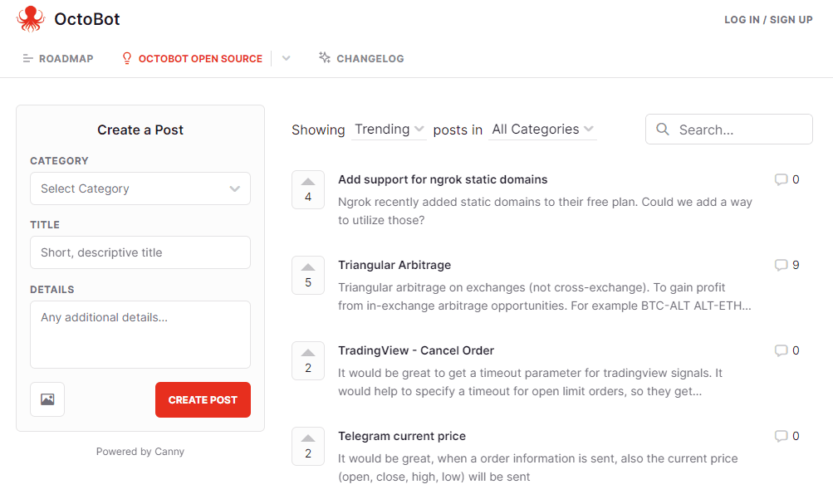The height and width of the screenshot is (504, 833).
Task: Open comments on Telegram current price post
Action: point(786,436)
